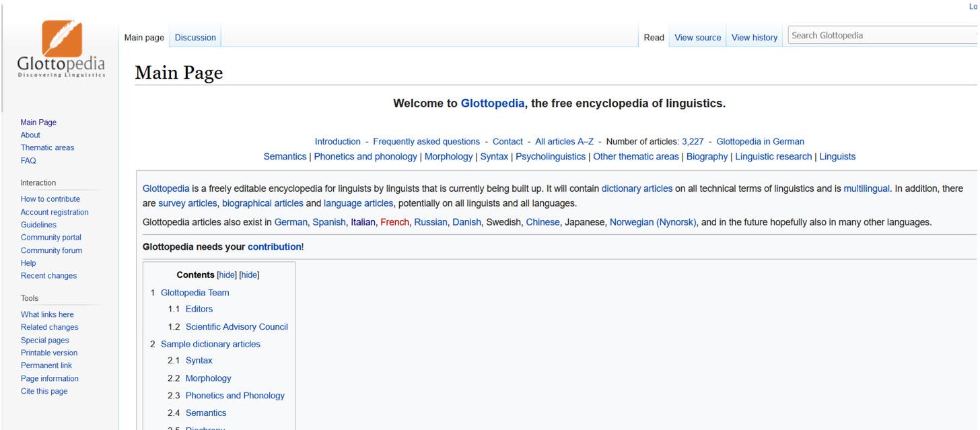Jump to Glottopedia Team section
The height and width of the screenshot is (430, 980).
(x=195, y=293)
